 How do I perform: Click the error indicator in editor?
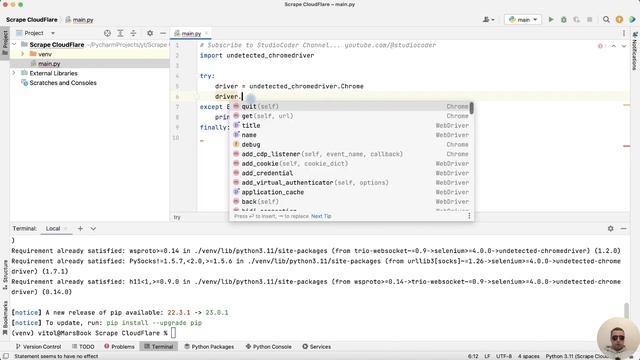tap(600, 46)
